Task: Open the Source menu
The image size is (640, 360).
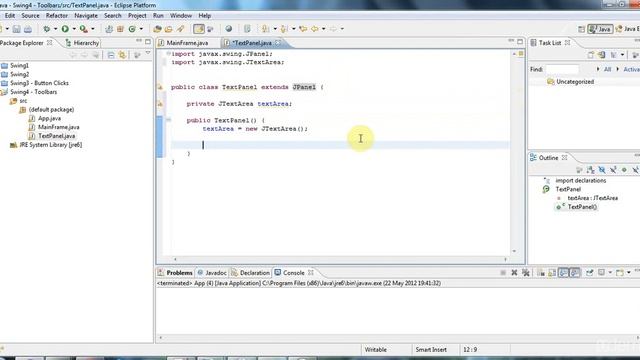Action: (30, 16)
